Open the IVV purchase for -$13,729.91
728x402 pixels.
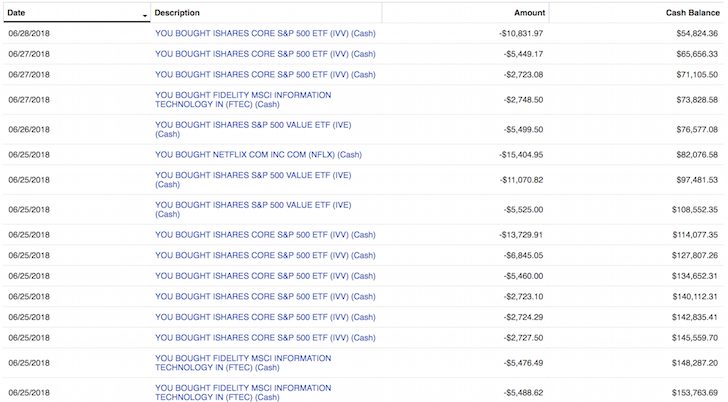click(x=265, y=235)
